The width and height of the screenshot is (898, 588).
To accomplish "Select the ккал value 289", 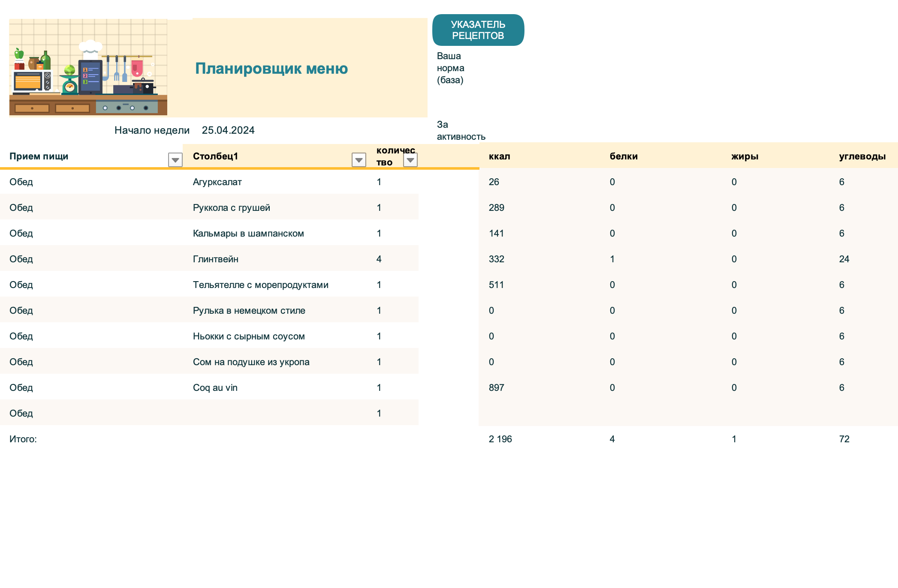I will (497, 207).
